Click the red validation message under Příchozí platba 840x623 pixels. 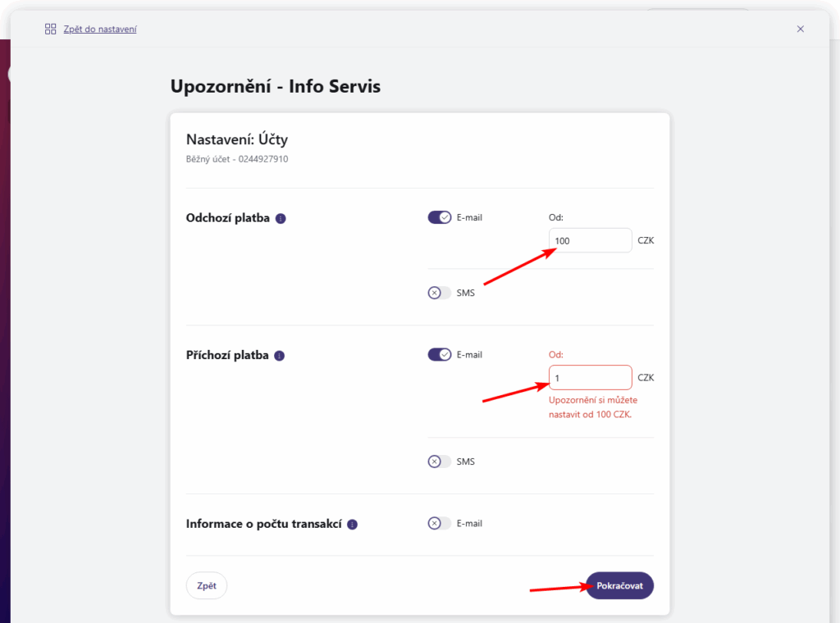[593, 407]
